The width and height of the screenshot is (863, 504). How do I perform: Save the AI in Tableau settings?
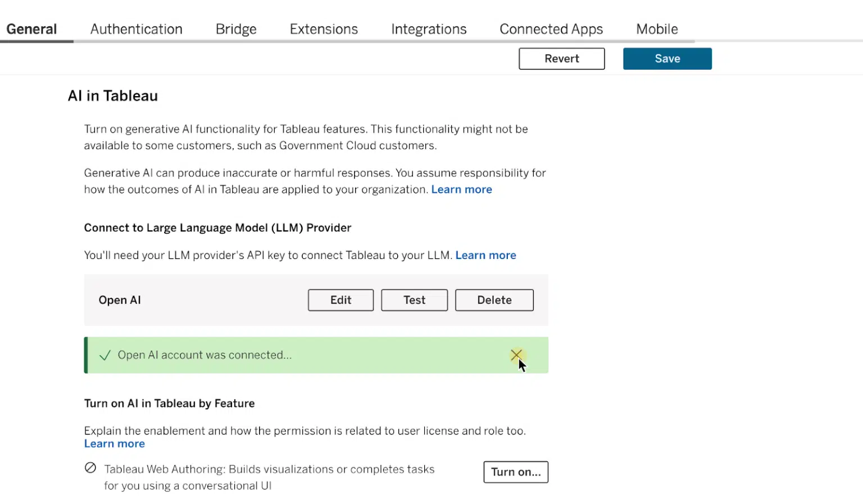point(667,59)
